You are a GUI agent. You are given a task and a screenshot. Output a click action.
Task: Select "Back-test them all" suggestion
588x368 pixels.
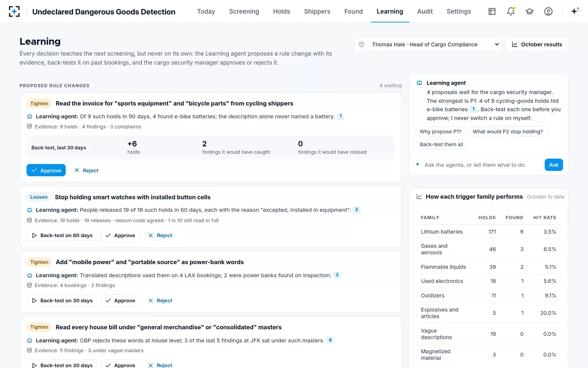(441, 144)
